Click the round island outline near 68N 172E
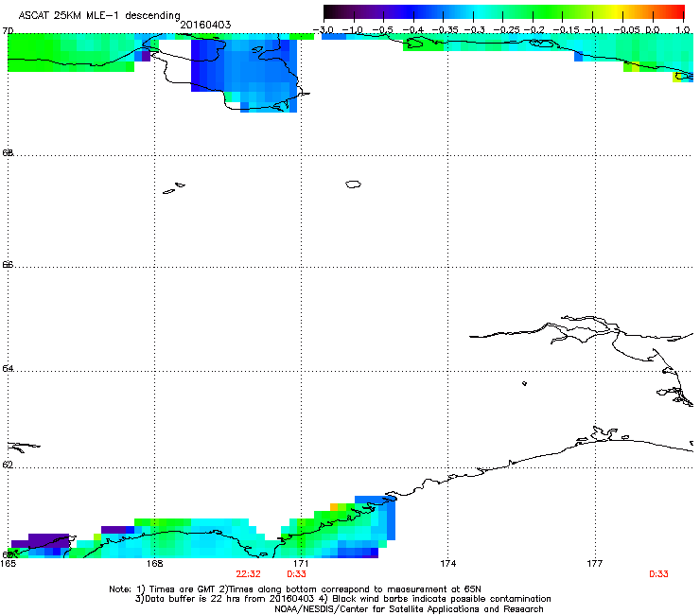 tap(353, 184)
